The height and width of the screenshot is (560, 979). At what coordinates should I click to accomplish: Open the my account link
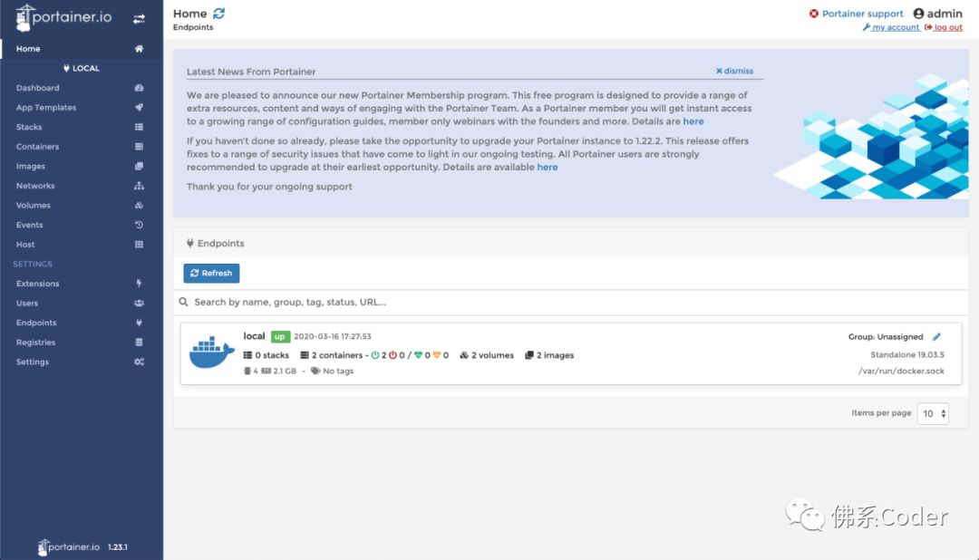[x=891, y=27]
